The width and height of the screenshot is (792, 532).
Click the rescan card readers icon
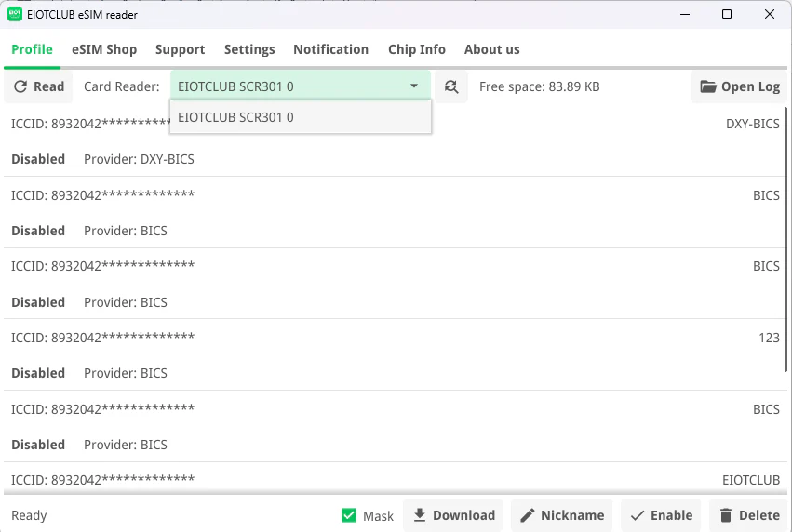[451, 86]
